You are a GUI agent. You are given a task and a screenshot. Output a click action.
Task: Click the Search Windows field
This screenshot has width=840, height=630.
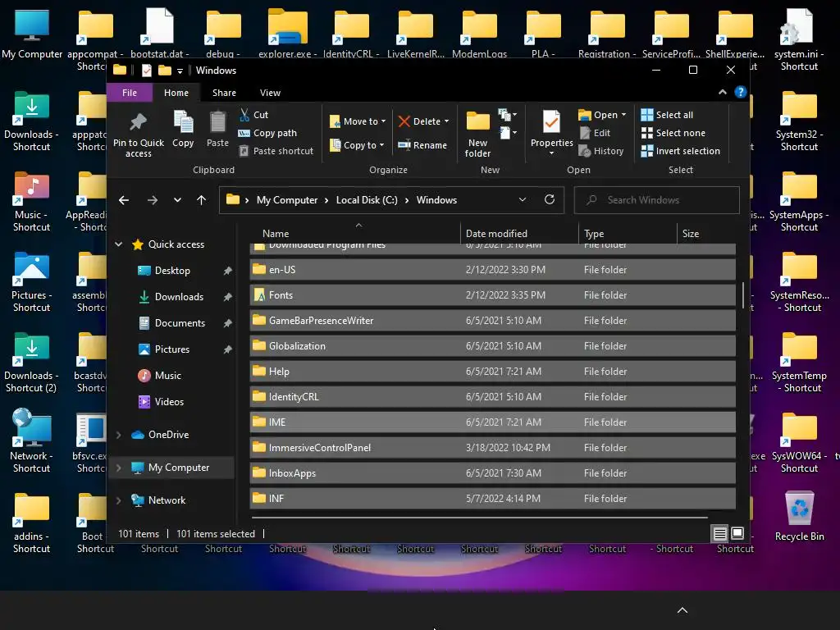[657, 200]
